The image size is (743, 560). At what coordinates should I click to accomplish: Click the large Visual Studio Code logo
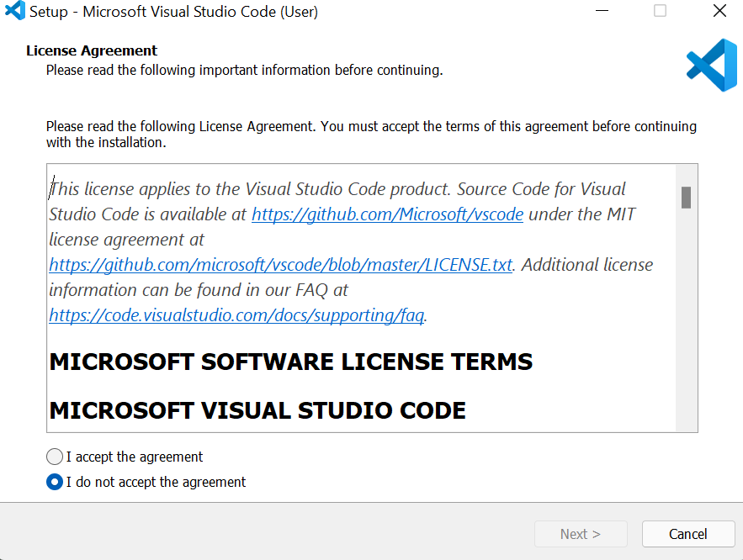coord(712,66)
